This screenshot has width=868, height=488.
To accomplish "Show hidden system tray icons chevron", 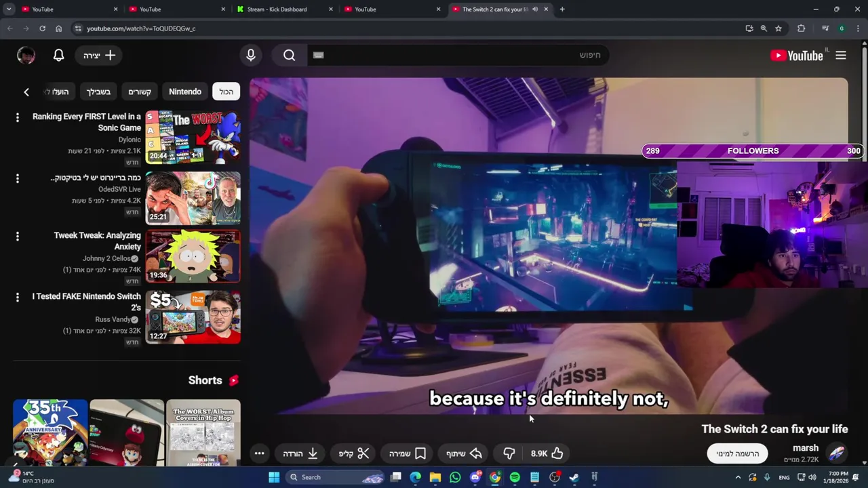I will click(x=738, y=477).
